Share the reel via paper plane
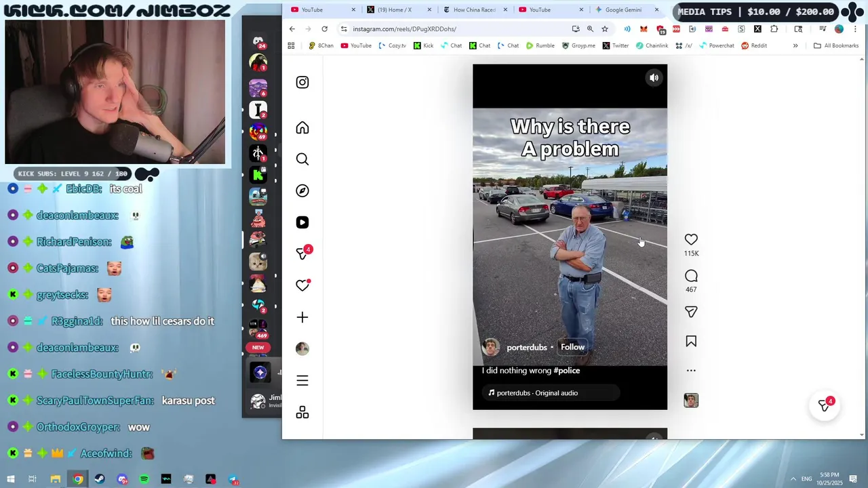Viewport: 868px width, 488px height. (691, 312)
